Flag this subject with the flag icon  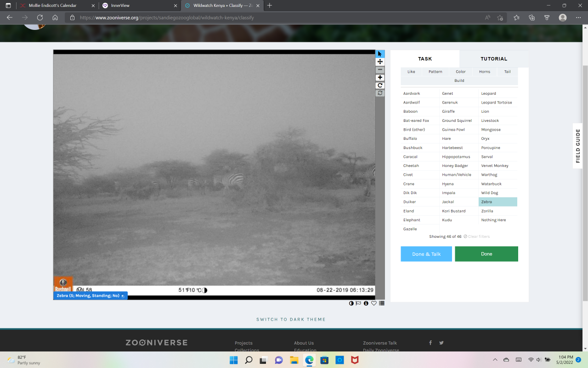click(x=358, y=303)
